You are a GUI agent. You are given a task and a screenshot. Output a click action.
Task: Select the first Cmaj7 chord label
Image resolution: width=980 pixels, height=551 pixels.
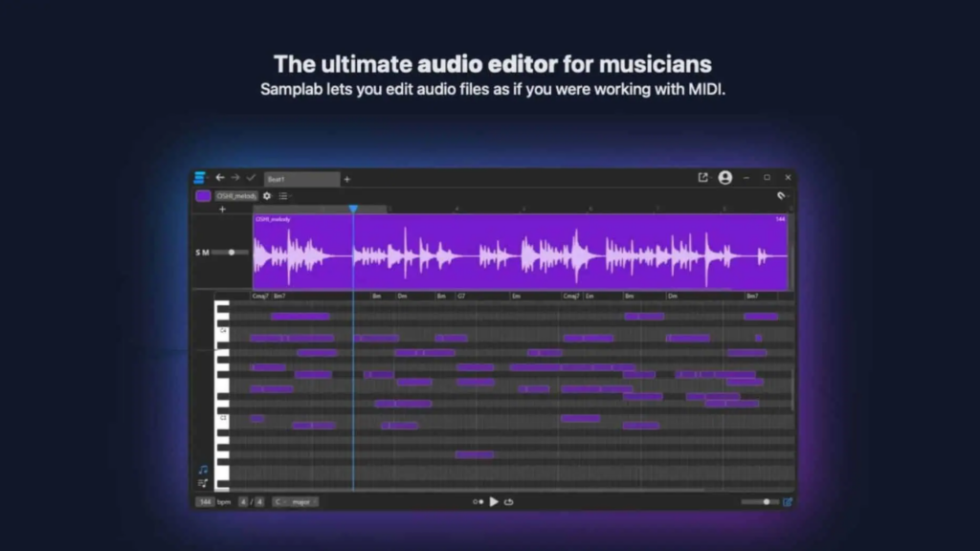260,297
